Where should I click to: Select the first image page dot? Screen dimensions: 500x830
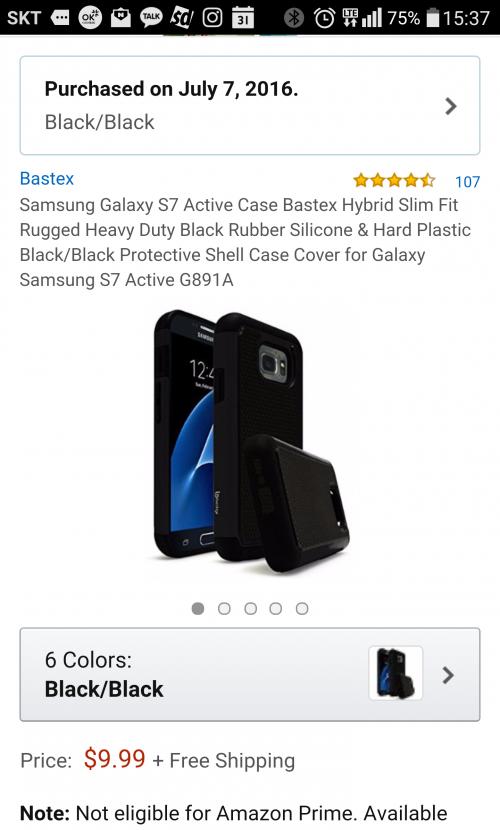click(198, 609)
